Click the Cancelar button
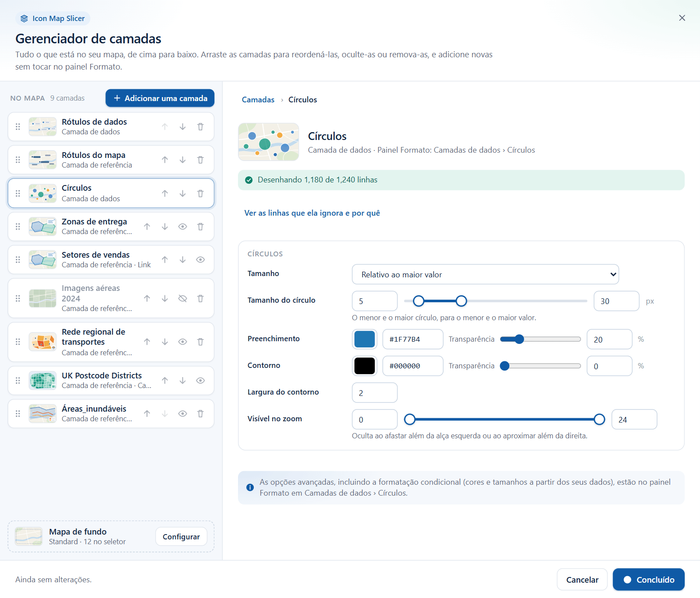The width and height of the screenshot is (700, 598). [x=582, y=580]
